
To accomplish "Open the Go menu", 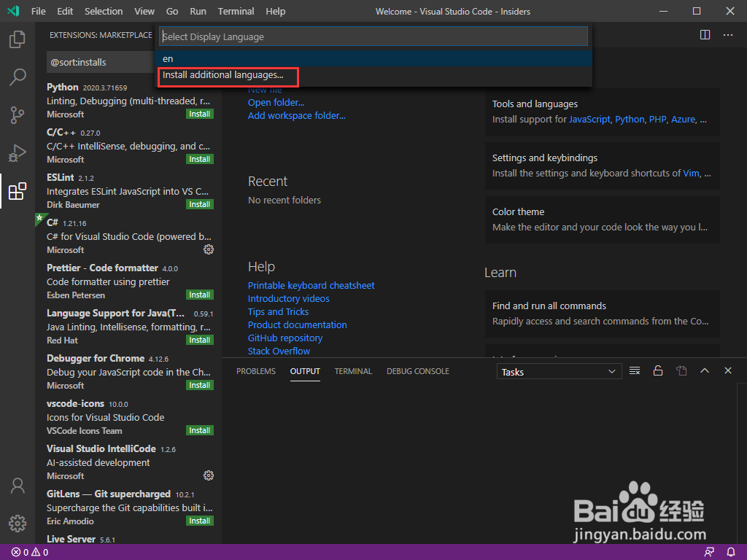I will pyautogui.click(x=172, y=11).
